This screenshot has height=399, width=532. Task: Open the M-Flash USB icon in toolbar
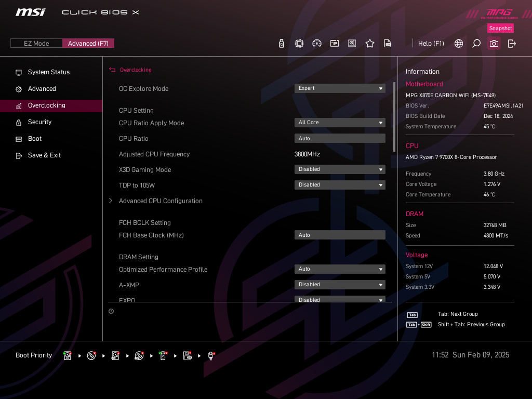point(282,44)
